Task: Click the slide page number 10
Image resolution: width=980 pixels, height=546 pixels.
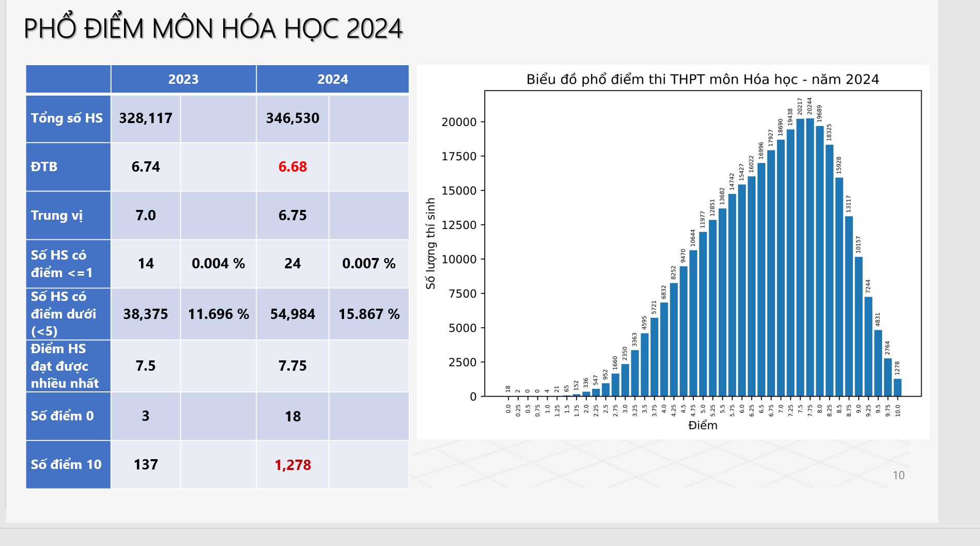Action: [898, 475]
